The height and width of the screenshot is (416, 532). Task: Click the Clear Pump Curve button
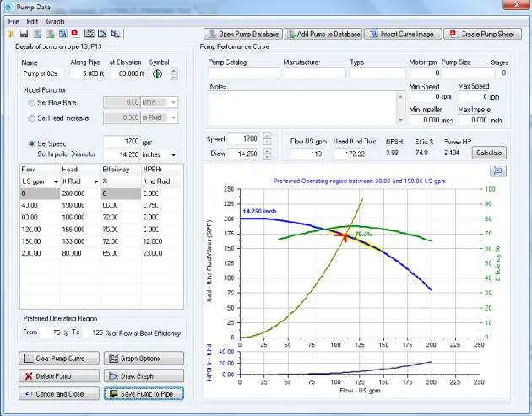[x=59, y=359]
